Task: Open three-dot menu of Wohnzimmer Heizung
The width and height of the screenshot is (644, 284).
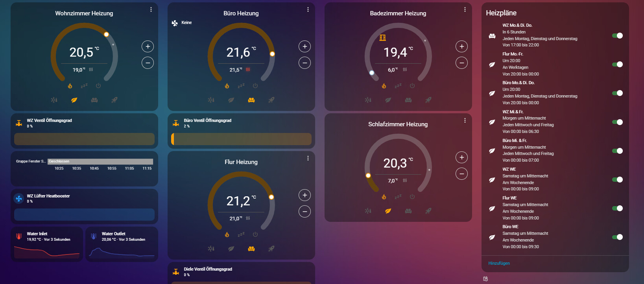Action: point(151,9)
